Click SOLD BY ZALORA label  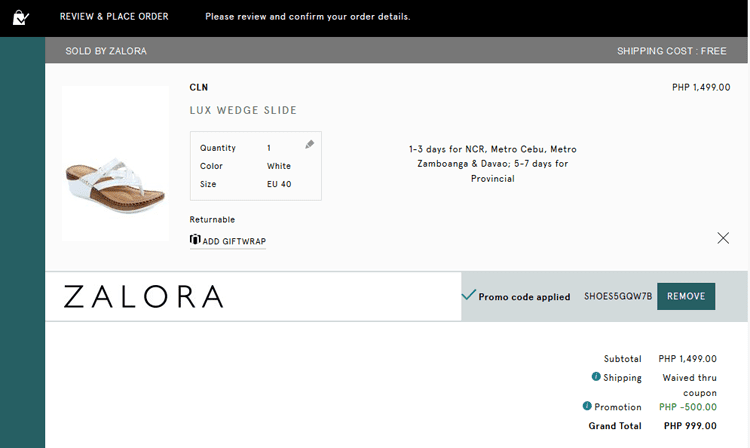click(x=106, y=51)
